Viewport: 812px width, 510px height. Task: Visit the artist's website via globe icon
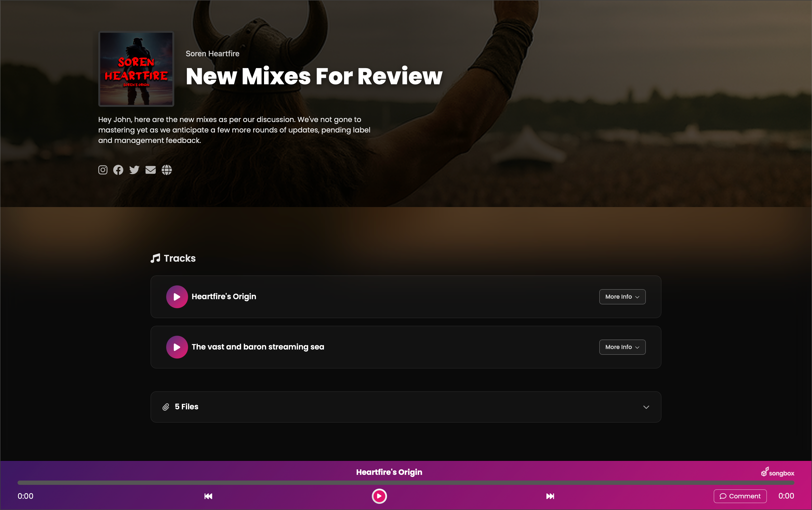click(x=167, y=170)
